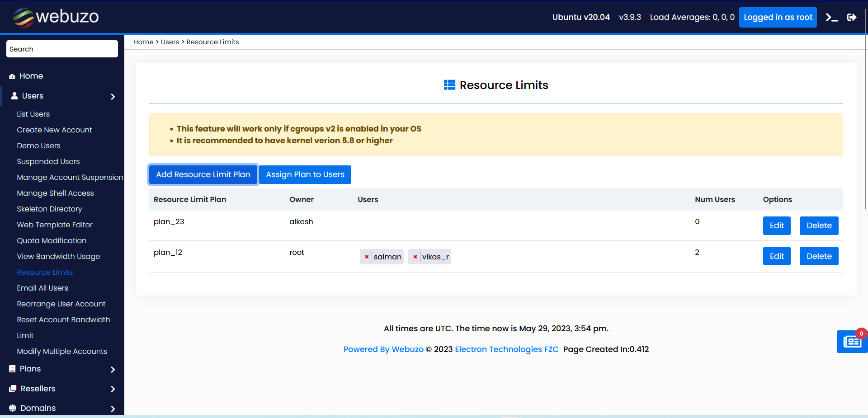Click the Domains globe icon in sidebar
This screenshot has height=418, width=868.
point(12,408)
